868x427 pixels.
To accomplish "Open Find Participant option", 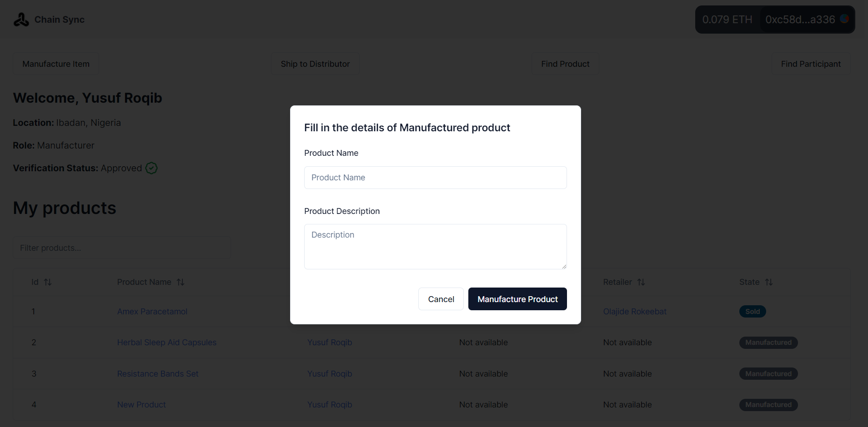I will (811, 64).
